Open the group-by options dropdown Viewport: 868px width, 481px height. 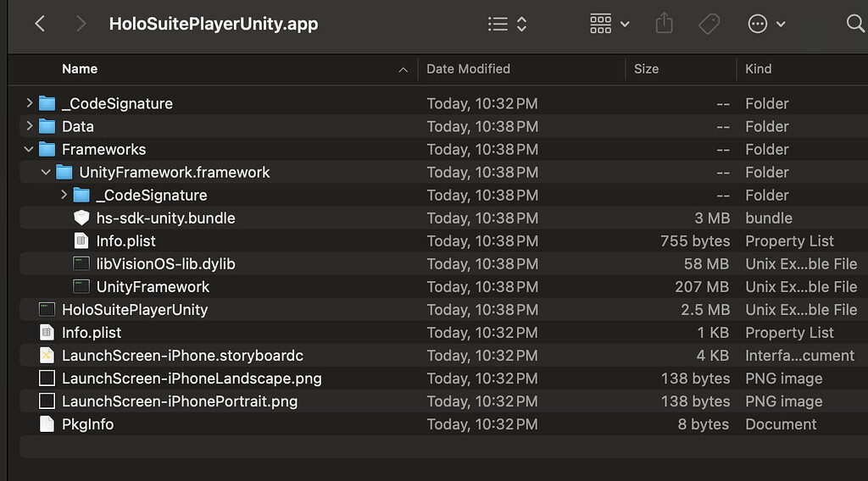coord(609,25)
